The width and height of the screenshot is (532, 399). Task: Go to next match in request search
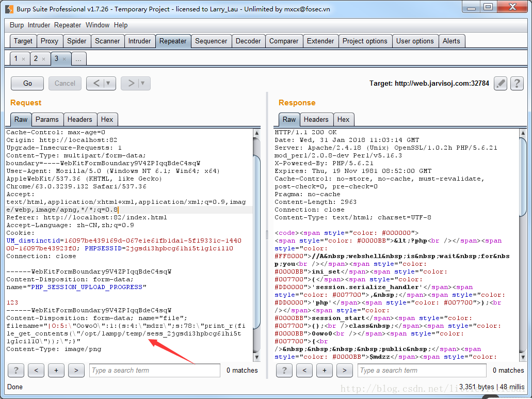pyautogui.click(x=76, y=370)
